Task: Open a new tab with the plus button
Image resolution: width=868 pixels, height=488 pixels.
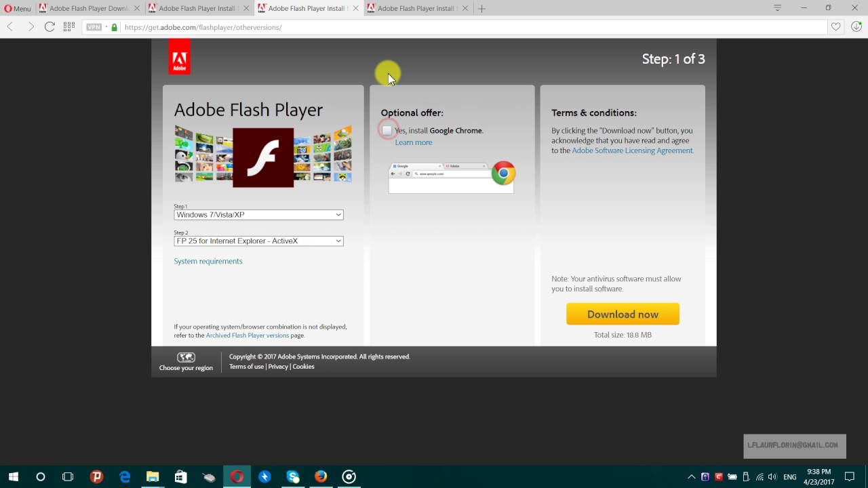Action: click(x=481, y=8)
